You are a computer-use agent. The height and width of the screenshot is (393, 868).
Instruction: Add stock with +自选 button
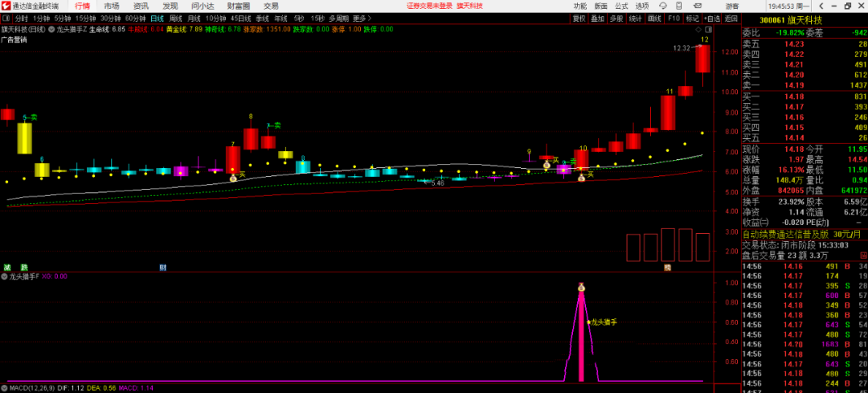[x=712, y=18]
